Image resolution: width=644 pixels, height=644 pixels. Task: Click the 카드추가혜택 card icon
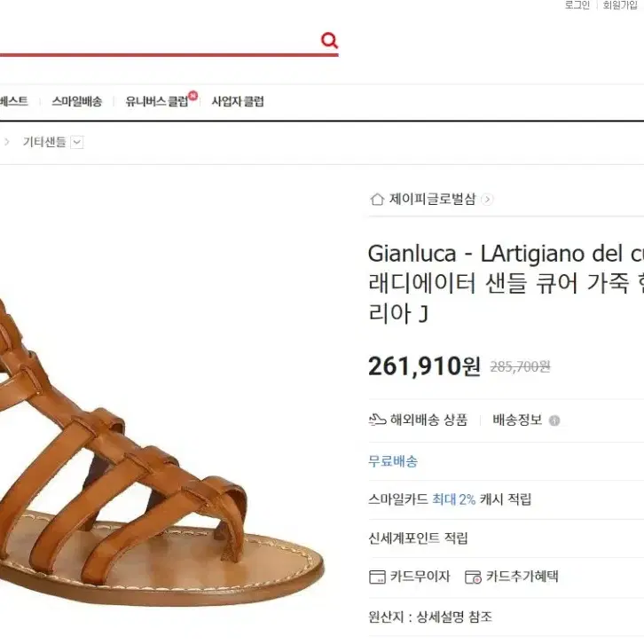click(x=473, y=577)
